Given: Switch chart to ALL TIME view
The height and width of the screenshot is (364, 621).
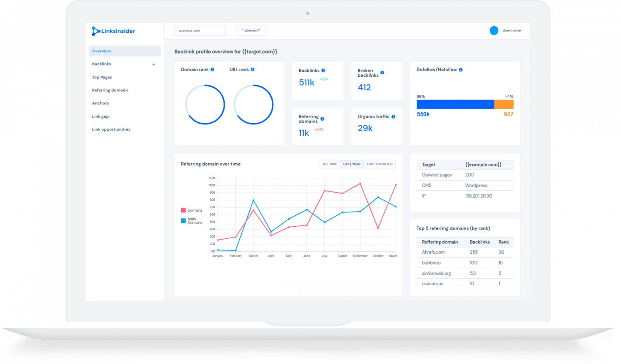Looking at the screenshot, I should 329,164.
